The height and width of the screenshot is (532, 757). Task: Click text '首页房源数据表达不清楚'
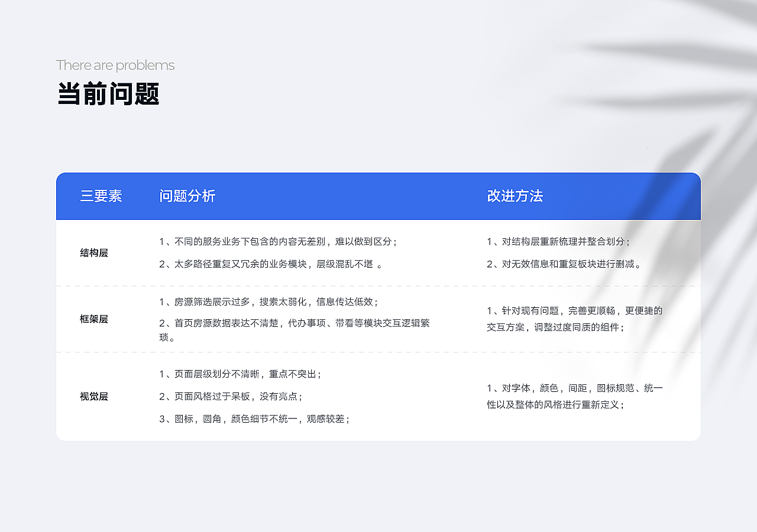coord(227,323)
